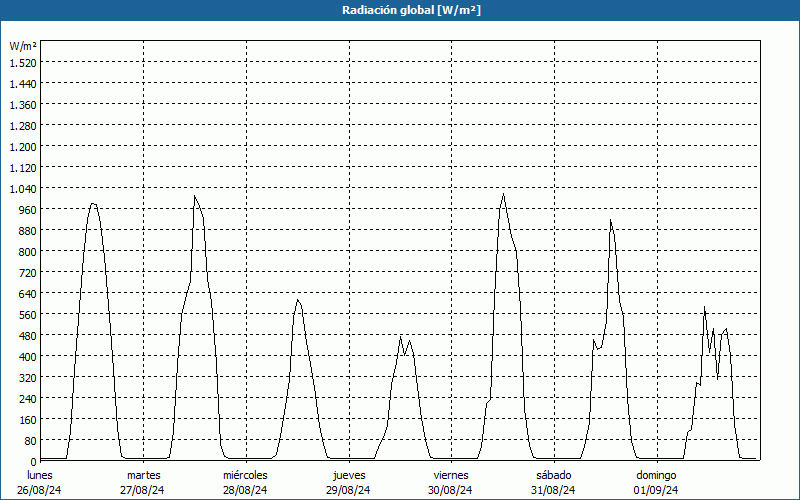The height and width of the screenshot is (500, 800).
Task: Click the 640 y-axis label
Action: pos(28,294)
